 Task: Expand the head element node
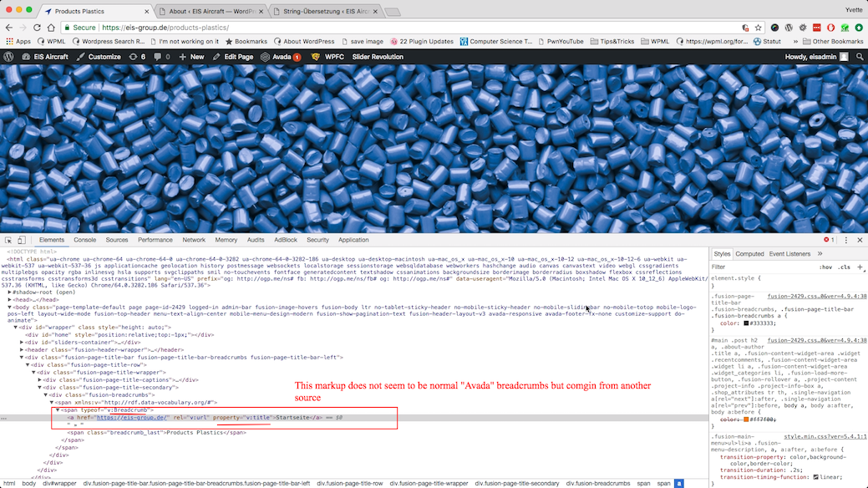(x=9, y=300)
